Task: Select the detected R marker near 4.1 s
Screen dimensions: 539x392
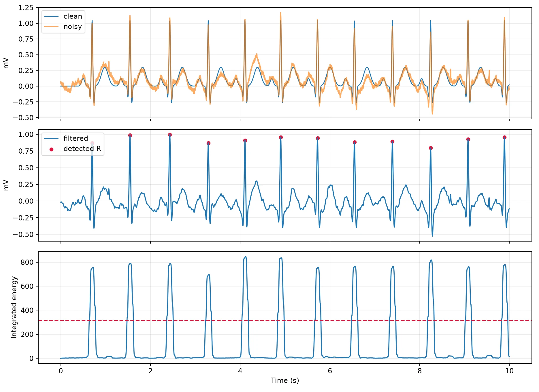Action: pyautogui.click(x=245, y=140)
